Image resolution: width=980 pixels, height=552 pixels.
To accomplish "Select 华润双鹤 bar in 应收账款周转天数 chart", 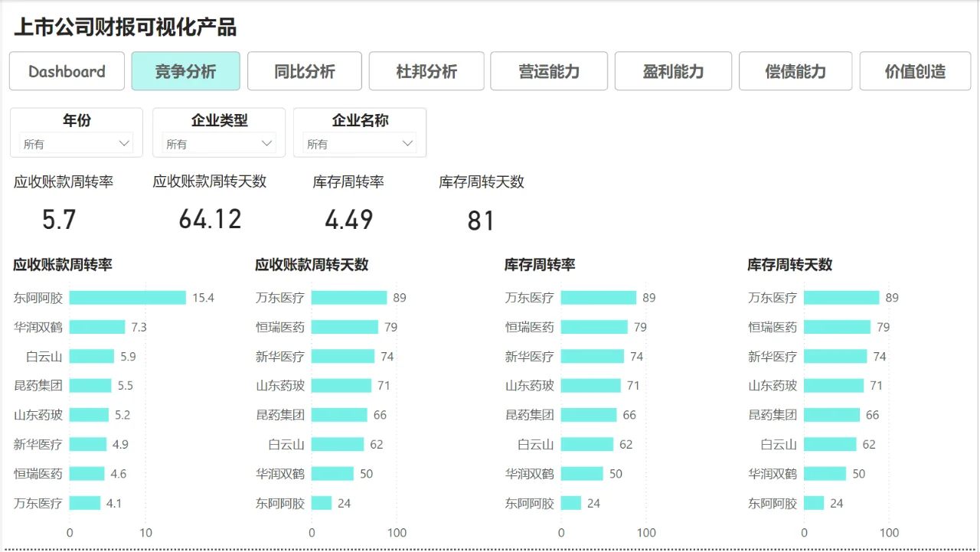I will click(x=332, y=474).
